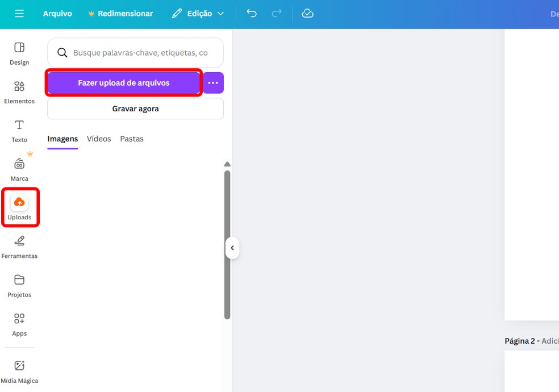This screenshot has height=392, width=559.
Task: Collapse the side panel with chevron
Action: click(232, 248)
